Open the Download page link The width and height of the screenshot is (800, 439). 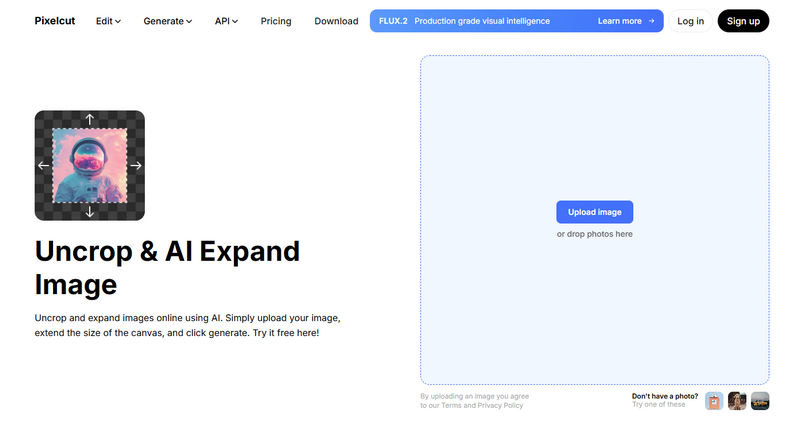pyautogui.click(x=336, y=21)
